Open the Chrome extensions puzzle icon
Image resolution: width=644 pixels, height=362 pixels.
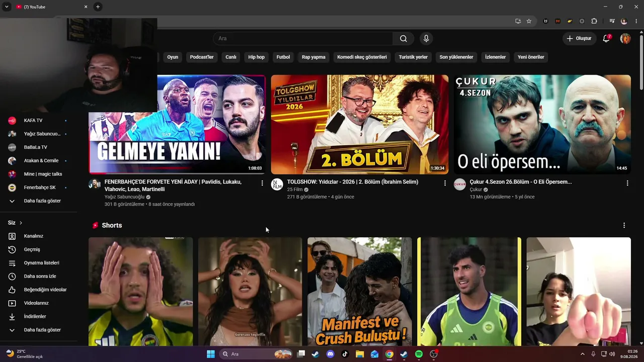coord(594,21)
